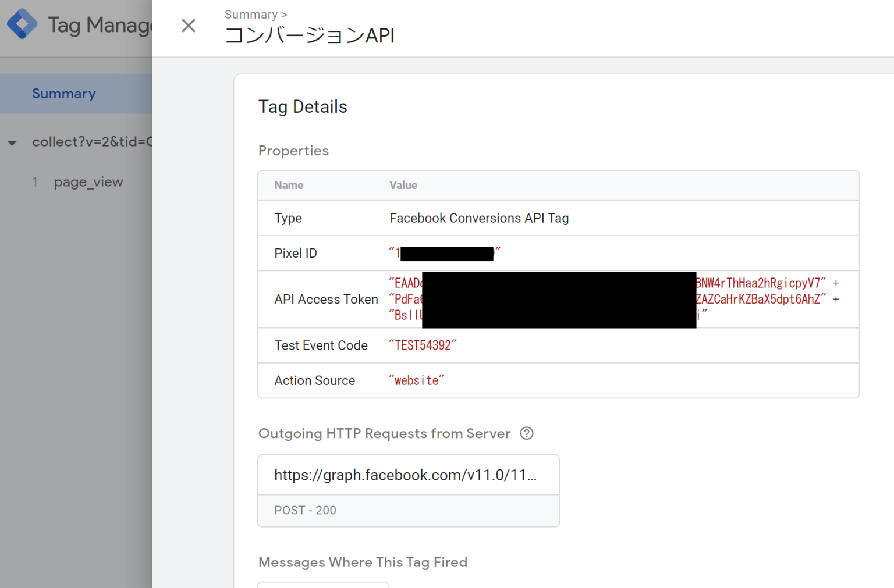Click the Google Tag Manager logo icon
The height and width of the screenshot is (588, 894).
(22, 24)
